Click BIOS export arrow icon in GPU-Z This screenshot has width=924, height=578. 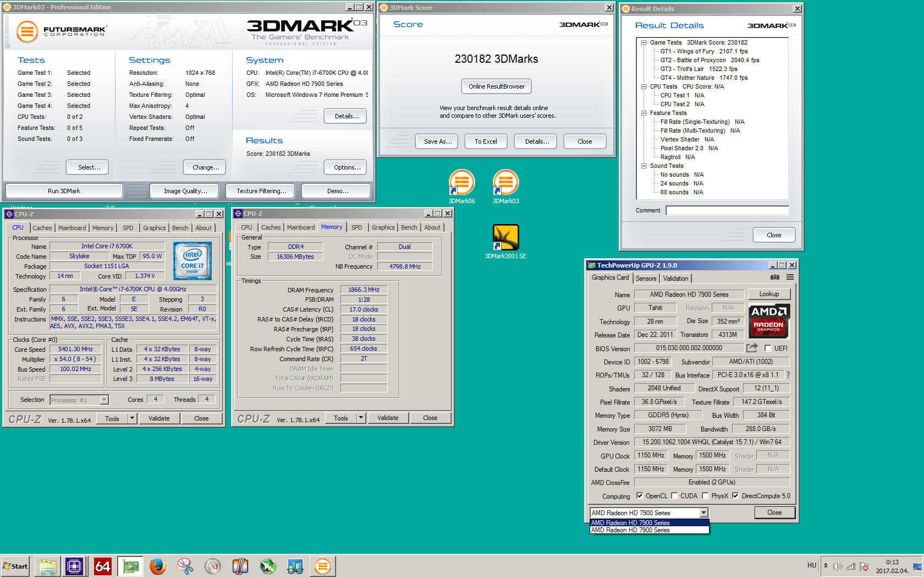pos(752,348)
